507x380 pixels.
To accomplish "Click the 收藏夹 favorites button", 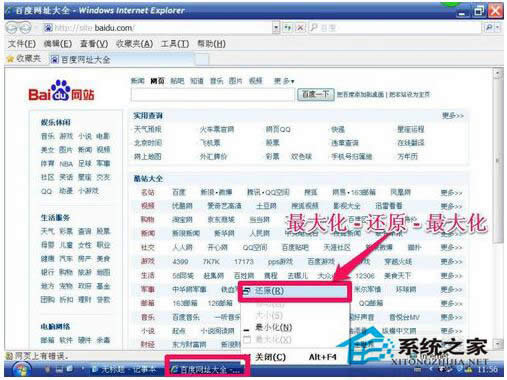I will tap(24, 59).
